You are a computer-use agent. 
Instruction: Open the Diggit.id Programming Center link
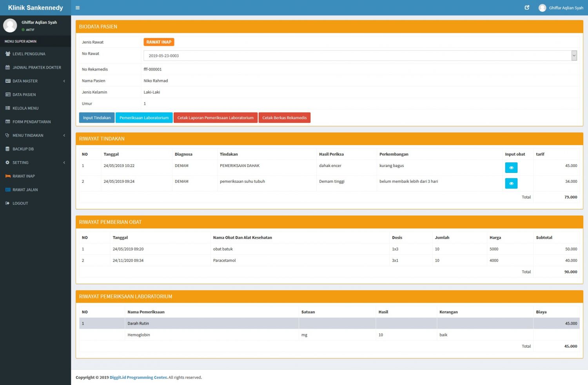coord(138,378)
